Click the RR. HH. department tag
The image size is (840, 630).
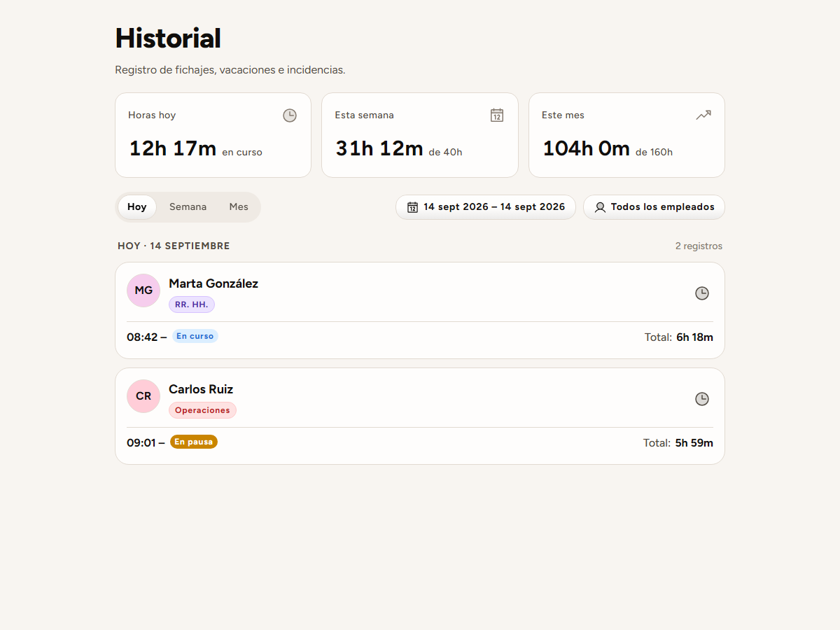tap(192, 304)
